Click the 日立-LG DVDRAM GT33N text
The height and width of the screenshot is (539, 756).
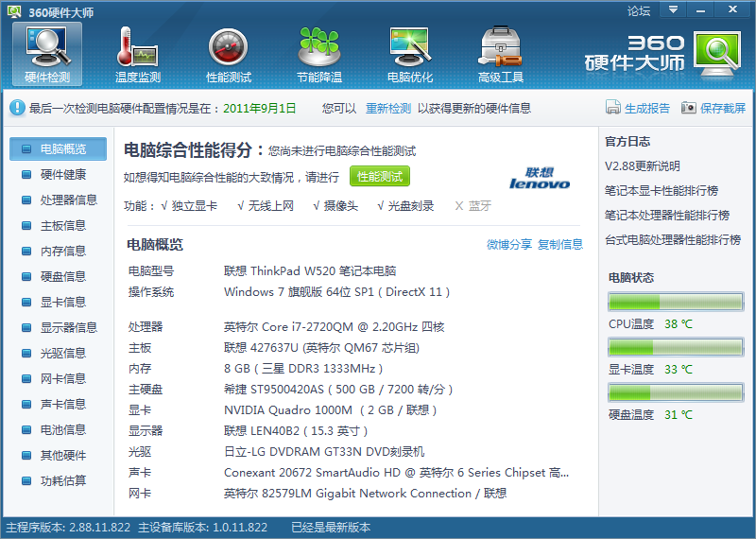click(x=324, y=452)
